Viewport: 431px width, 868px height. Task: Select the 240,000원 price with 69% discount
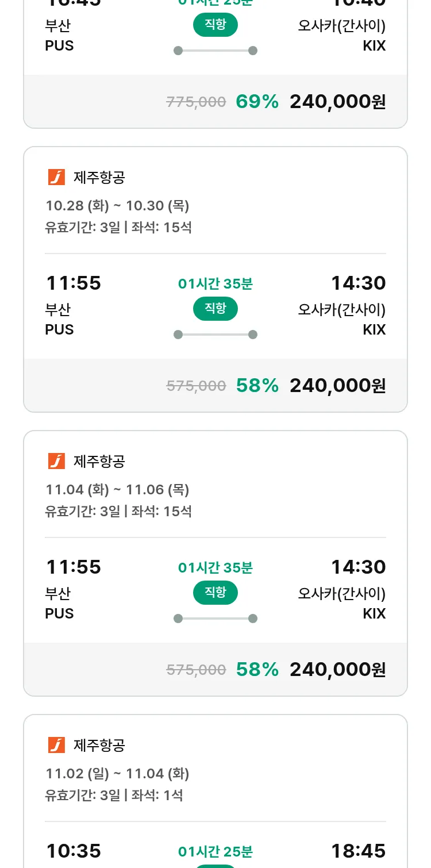[x=337, y=102]
